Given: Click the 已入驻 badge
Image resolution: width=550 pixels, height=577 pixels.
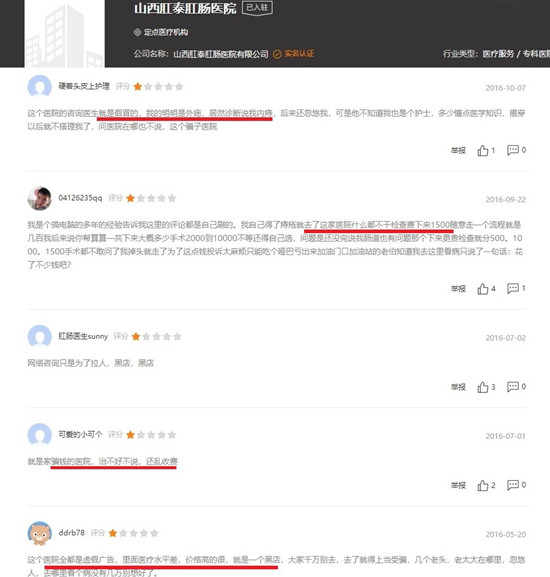Looking at the screenshot, I should (x=257, y=8).
